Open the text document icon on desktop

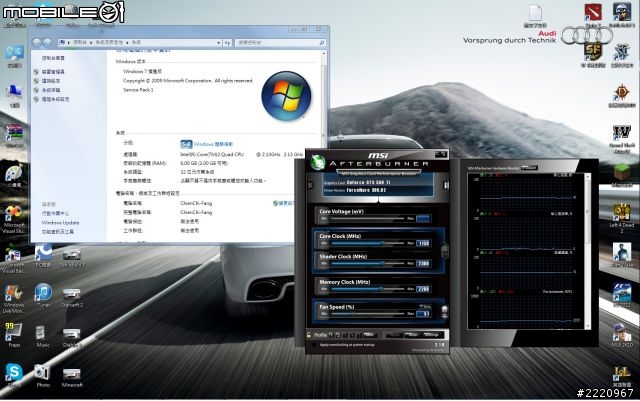(535, 16)
